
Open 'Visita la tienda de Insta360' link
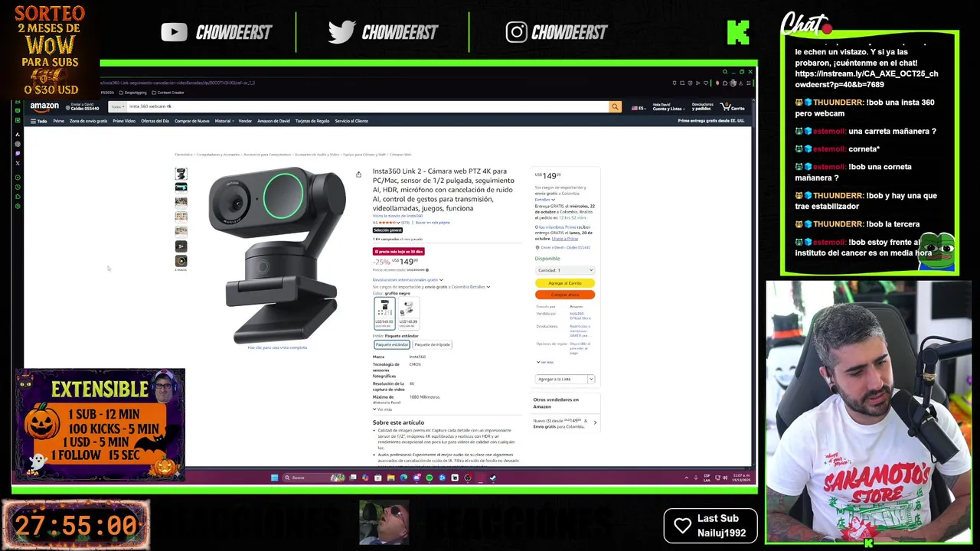[x=397, y=216]
